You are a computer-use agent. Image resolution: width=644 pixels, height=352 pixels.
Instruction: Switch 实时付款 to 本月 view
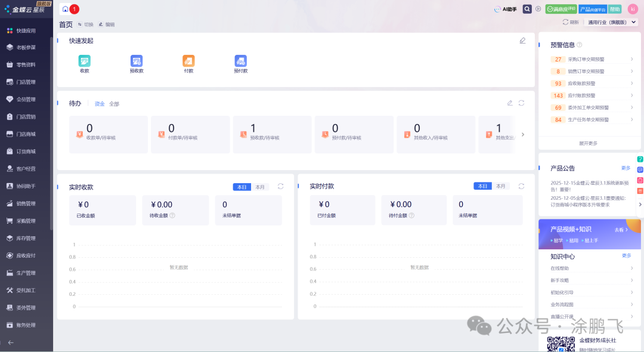tap(501, 186)
